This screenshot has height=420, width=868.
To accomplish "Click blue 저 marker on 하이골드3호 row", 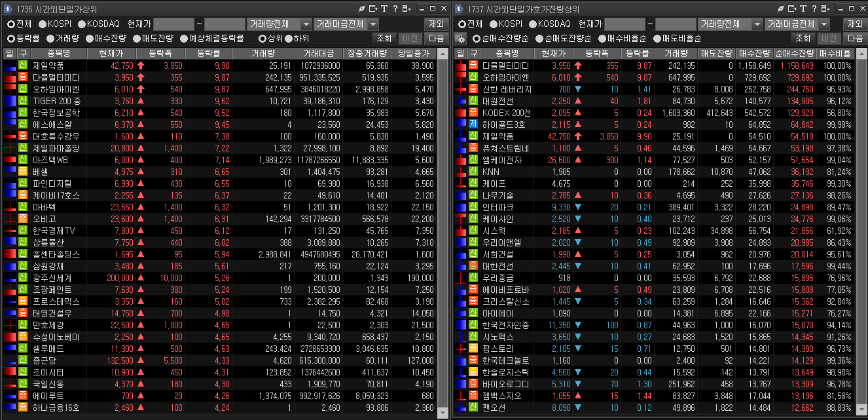I will 473,124.
